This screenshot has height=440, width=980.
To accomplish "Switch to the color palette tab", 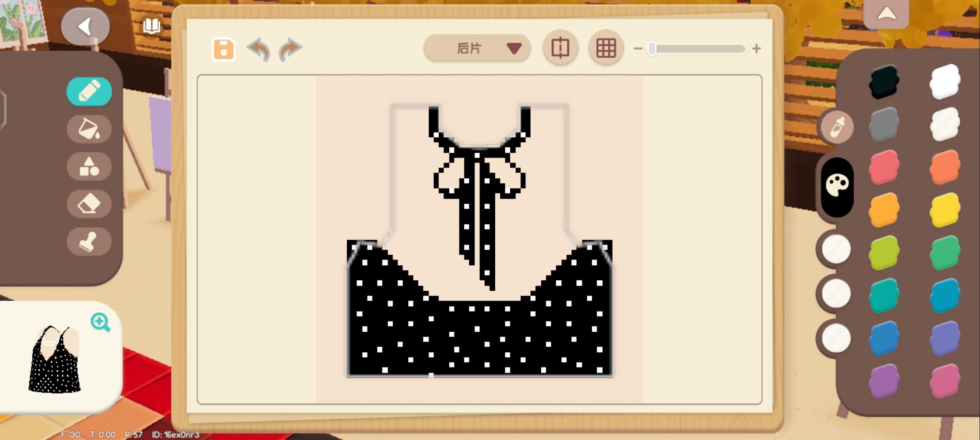I will pyautogui.click(x=837, y=186).
